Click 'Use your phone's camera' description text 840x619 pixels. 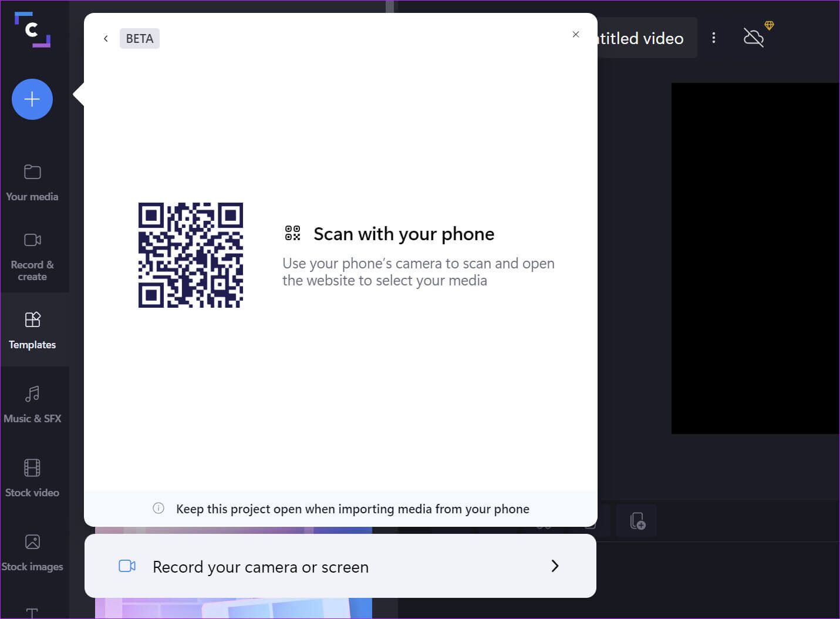(419, 272)
